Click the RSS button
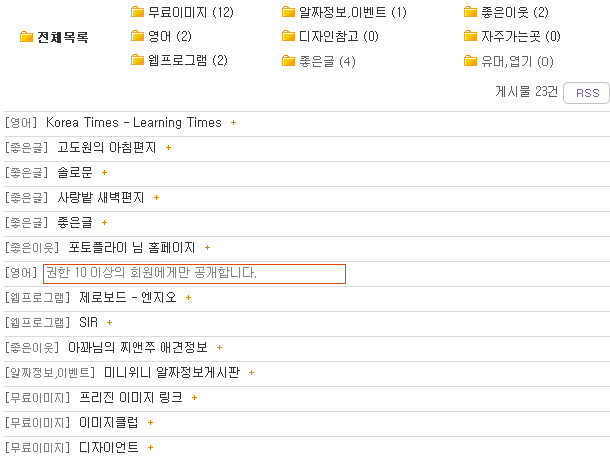610x460 pixels. tap(587, 93)
